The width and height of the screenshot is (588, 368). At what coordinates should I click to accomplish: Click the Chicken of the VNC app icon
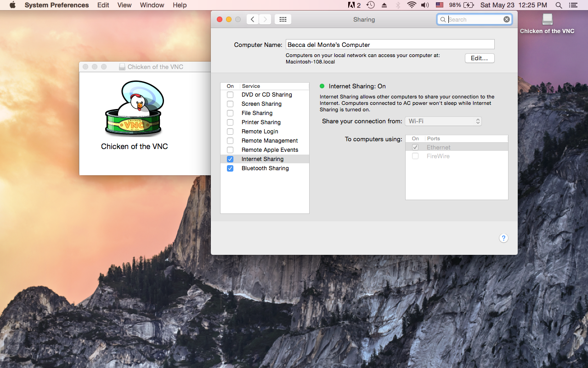pos(135,109)
